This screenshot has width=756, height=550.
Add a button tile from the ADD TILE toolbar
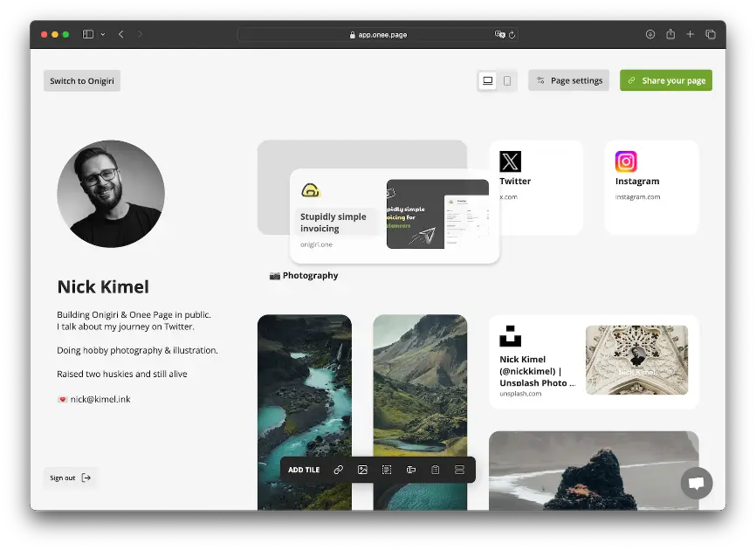click(x=410, y=470)
